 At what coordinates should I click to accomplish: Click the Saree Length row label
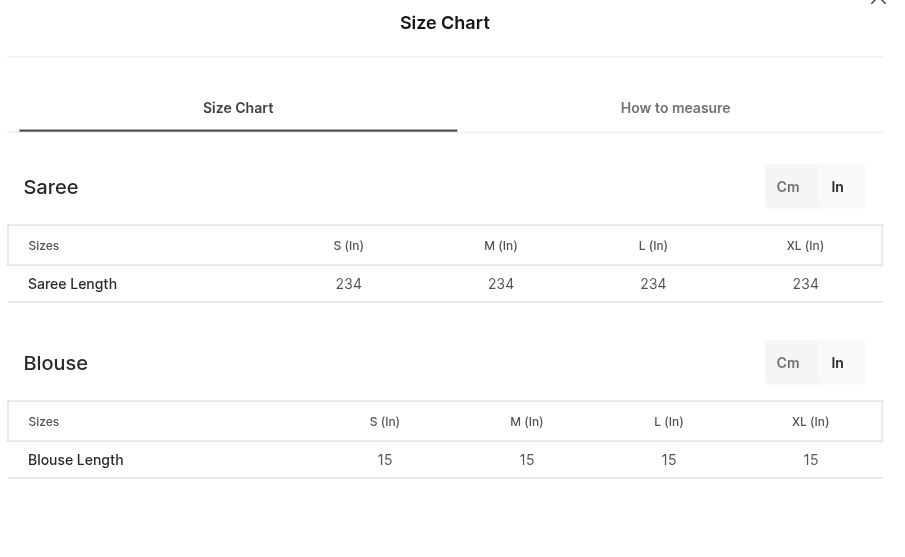point(72,284)
